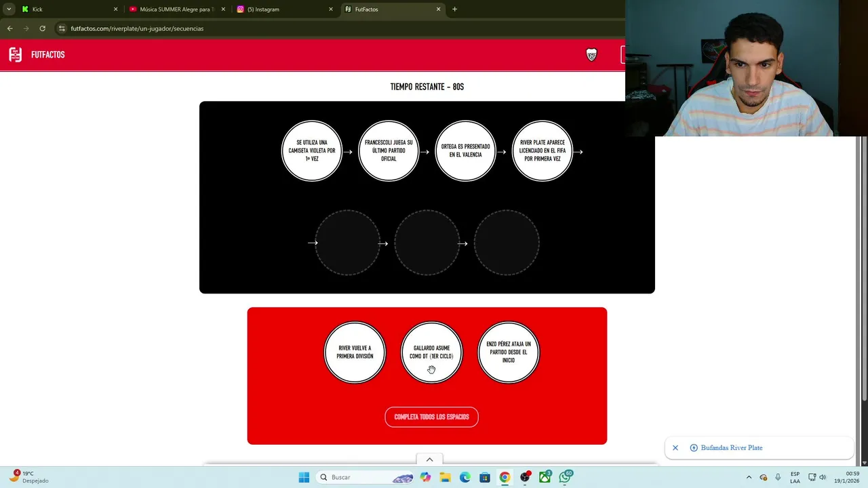Viewport: 868px width, 488px height.
Task: Open Microsoft Edge from the taskbar
Action: tap(465, 477)
